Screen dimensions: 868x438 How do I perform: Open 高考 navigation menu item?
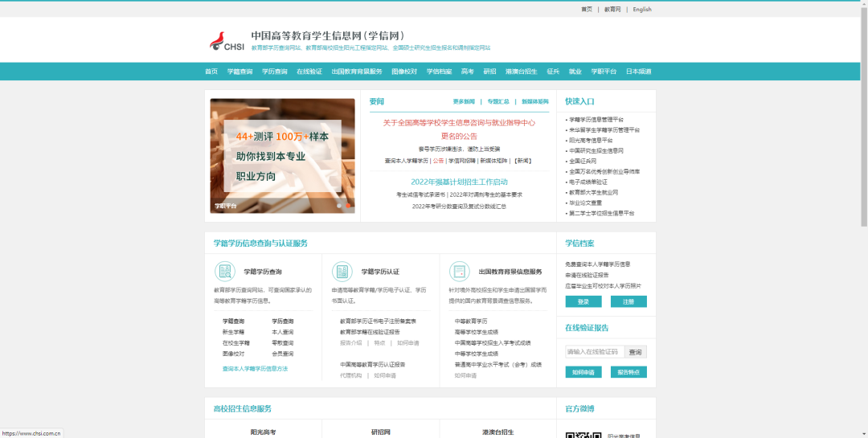click(468, 72)
